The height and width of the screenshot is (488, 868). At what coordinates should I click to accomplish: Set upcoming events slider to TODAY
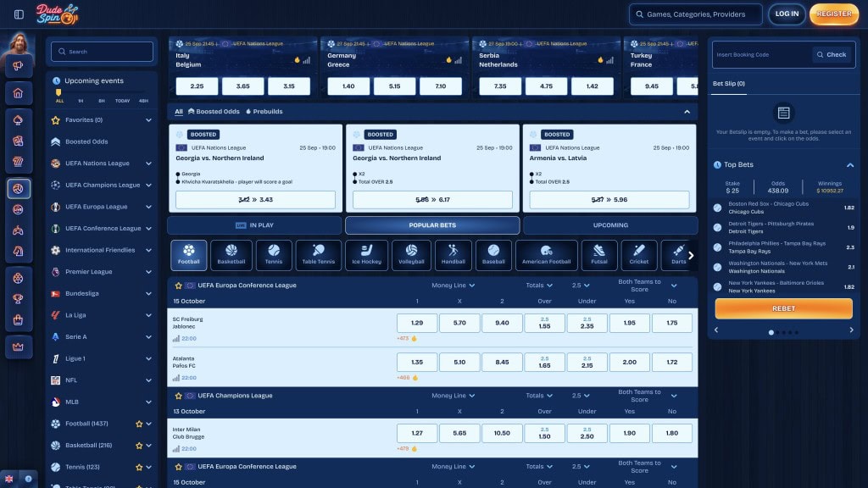tap(122, 101)
